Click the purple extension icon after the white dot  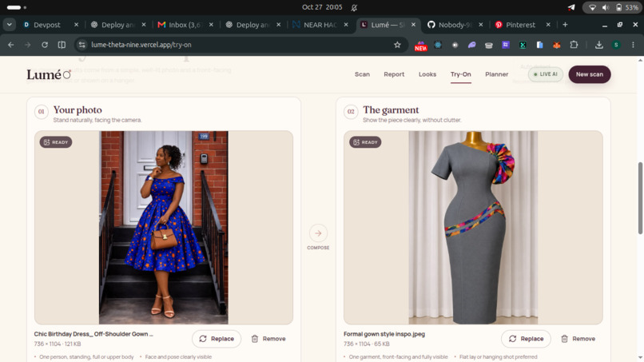click(x=472, y=45)
